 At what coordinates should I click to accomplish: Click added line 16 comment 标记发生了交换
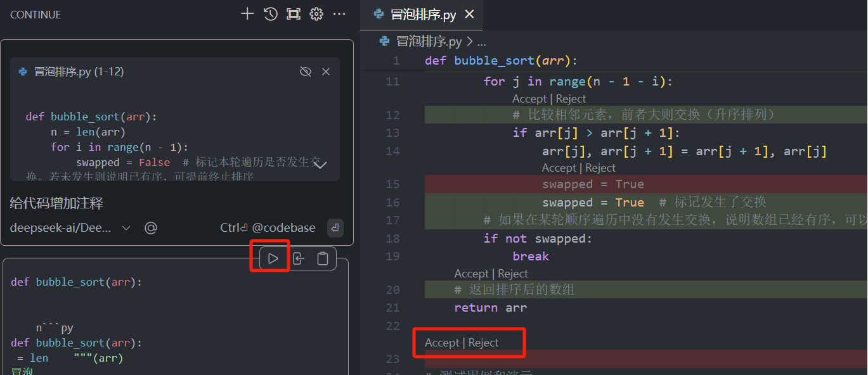pyautogui.click(x=713, y=203)
